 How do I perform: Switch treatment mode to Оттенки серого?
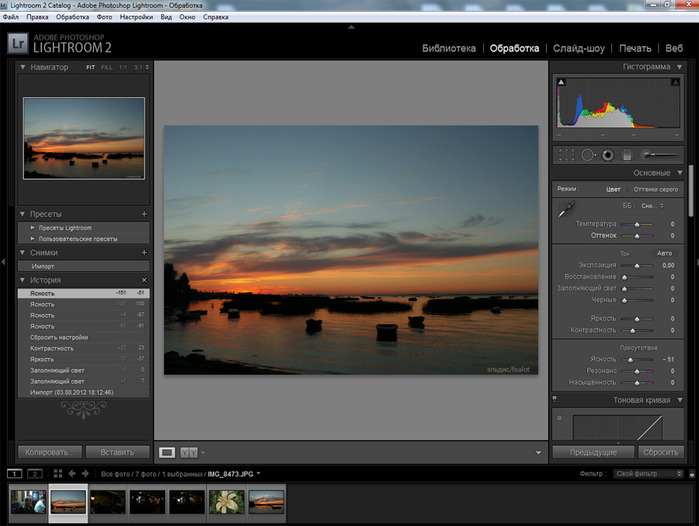point(656,189)
